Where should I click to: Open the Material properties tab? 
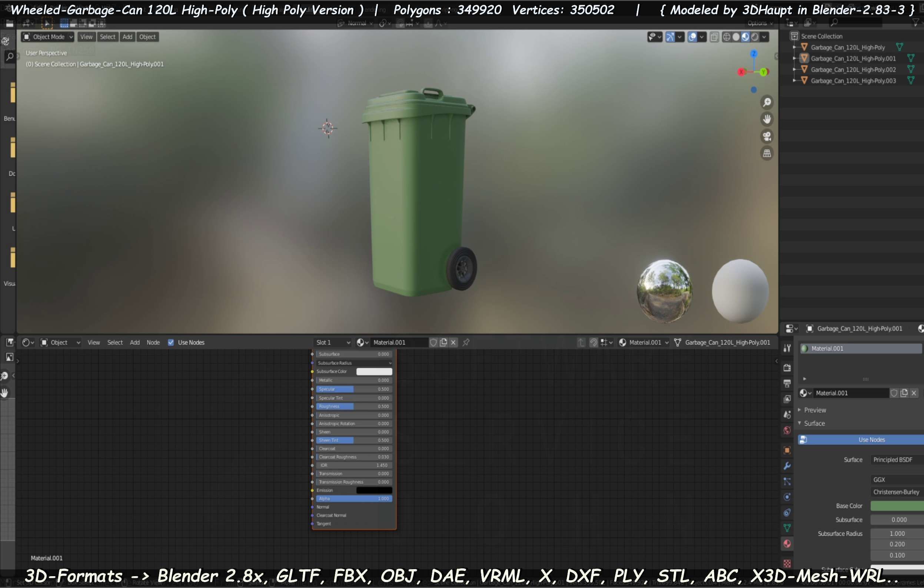[787, 544]
